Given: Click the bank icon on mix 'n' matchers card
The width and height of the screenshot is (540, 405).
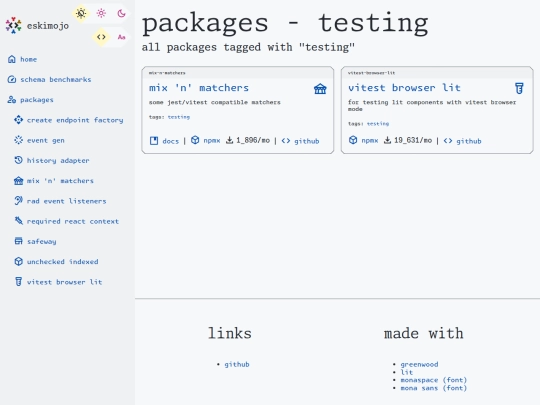Looking at the screenshot, I should click(320, 89).
